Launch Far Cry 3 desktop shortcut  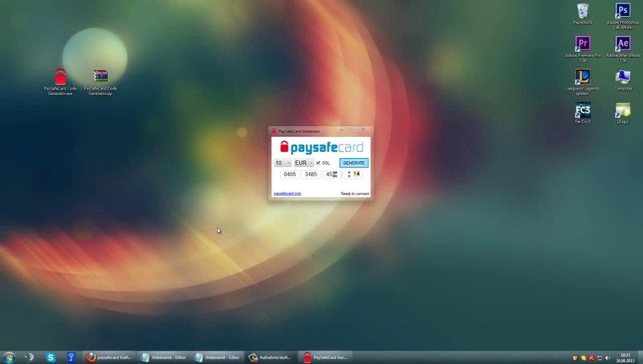click(x=583, y=113)
